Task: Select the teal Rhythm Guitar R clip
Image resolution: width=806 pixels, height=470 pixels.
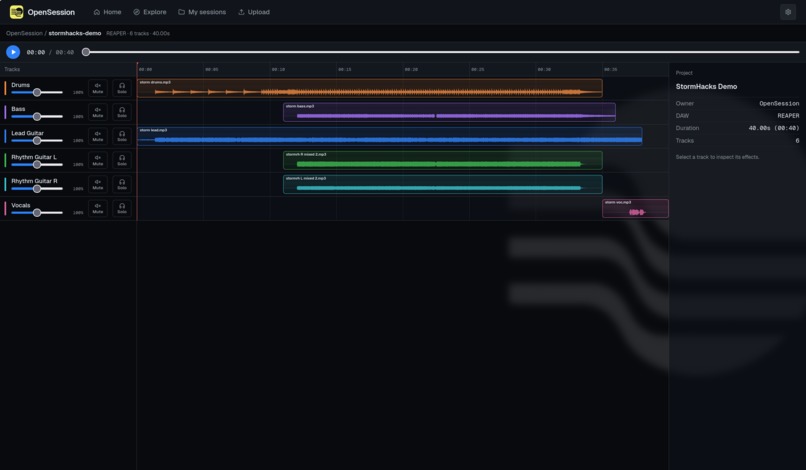Action: click(x=443, y=184)
